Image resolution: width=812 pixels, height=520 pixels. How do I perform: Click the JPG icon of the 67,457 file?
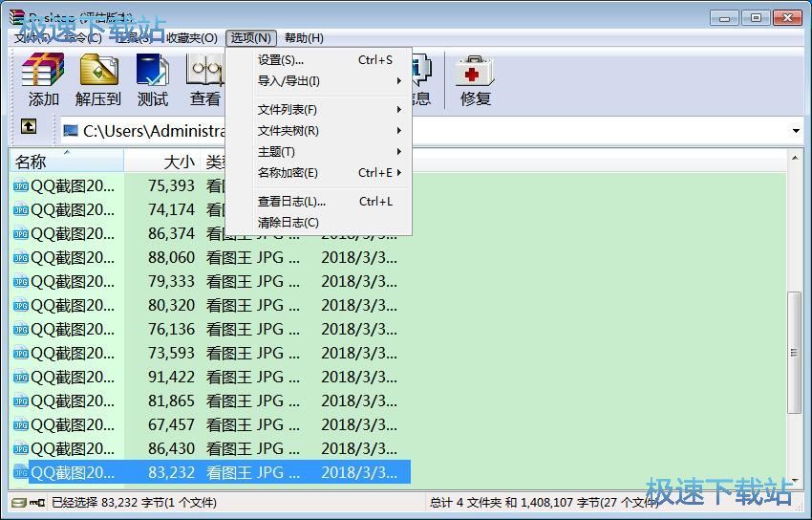click(x=21, y=424)
